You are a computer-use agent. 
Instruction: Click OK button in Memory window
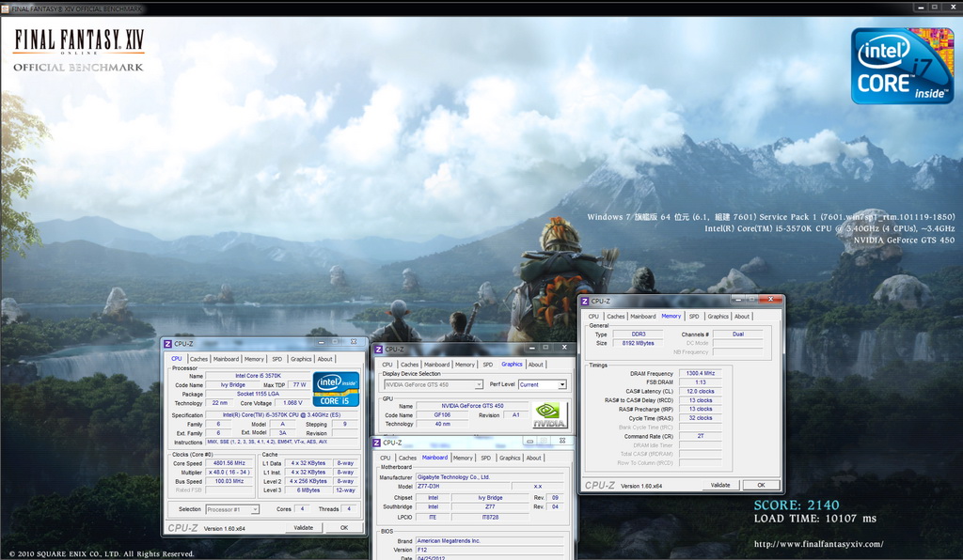click(x=761, y=485)
